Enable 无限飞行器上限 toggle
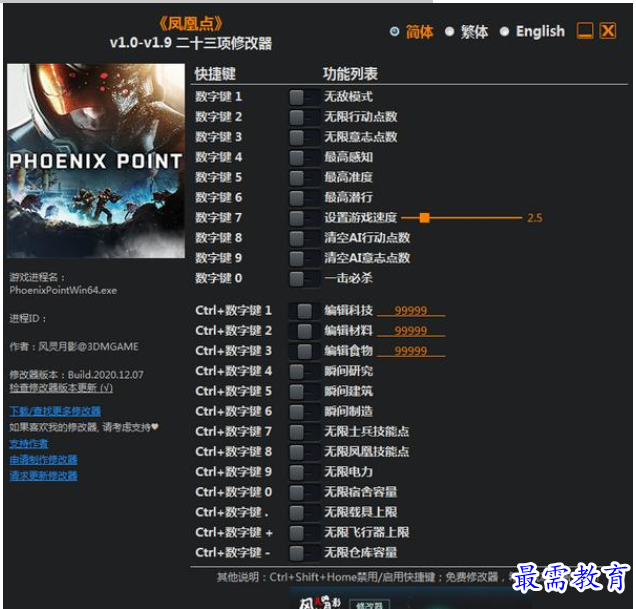Screen dimensions: 636x609 (x=304, y=533)
